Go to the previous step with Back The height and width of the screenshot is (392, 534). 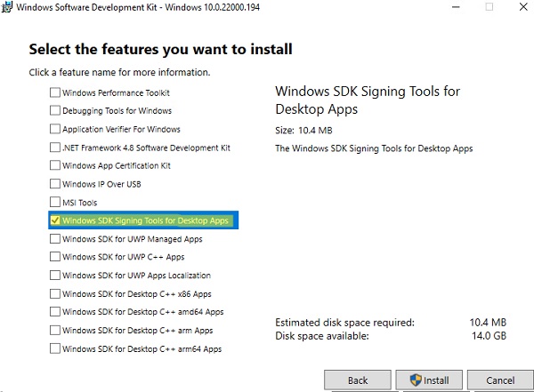point(357,380)
